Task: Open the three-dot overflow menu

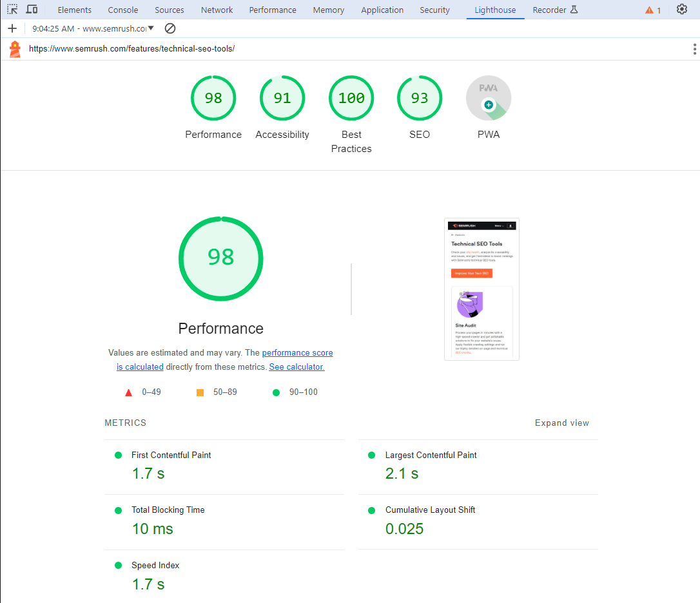Action: (694, 48)
